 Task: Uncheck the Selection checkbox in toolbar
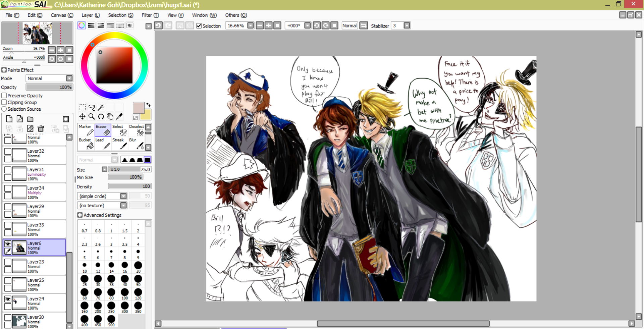click(199, 26)
